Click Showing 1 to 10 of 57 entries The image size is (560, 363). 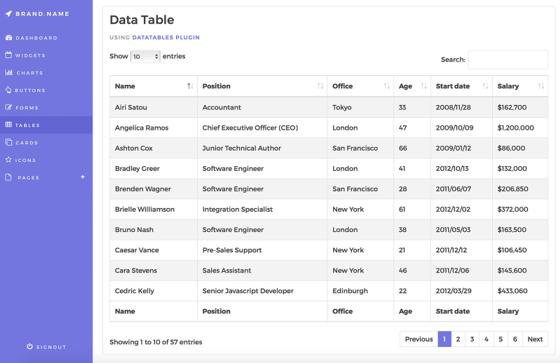coord(156,342)
